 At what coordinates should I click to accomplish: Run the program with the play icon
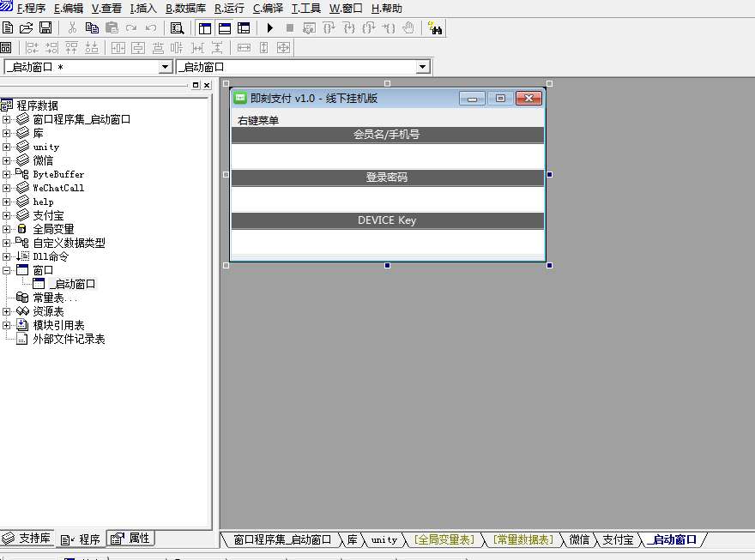pos(270,28)
